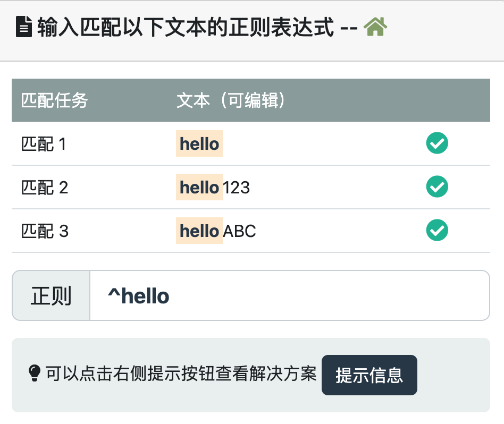The height and width of the screenshot is (424, 504).
Task: Edit the text ABC in 匹配 3 row
Action: pyautogui.click(x=240, y=231)
